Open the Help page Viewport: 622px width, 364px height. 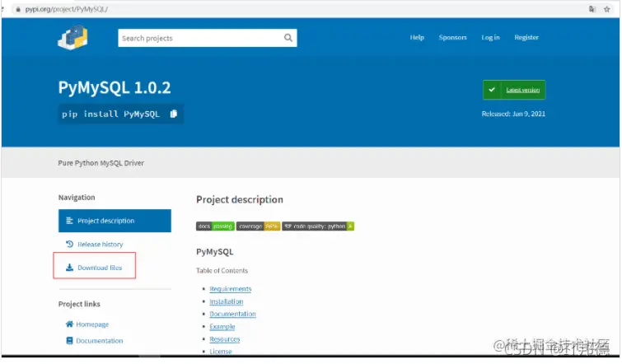click(x=417, y=37)
